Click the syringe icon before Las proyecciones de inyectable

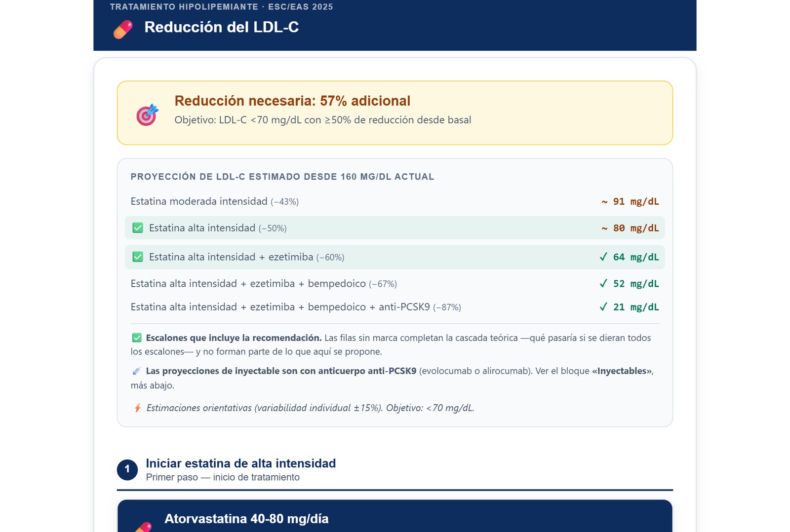(x=137, y=371)
